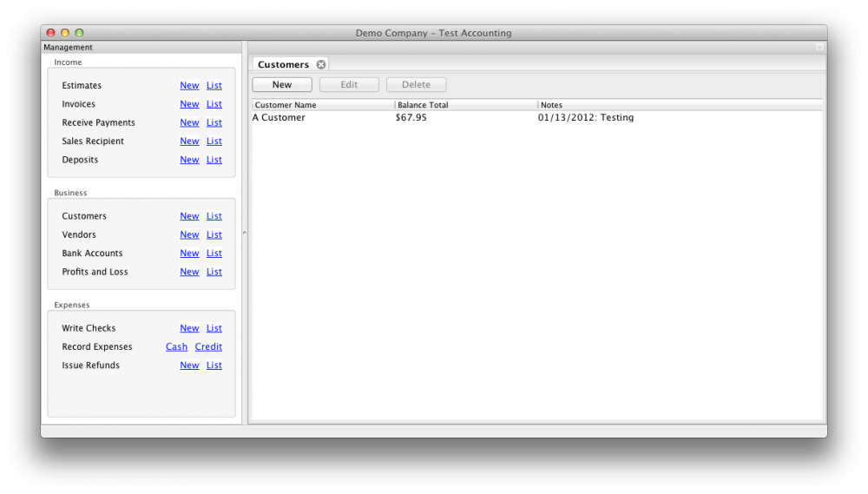Click the Vendors label in Business
868x494 pixels.
[79, 234]
